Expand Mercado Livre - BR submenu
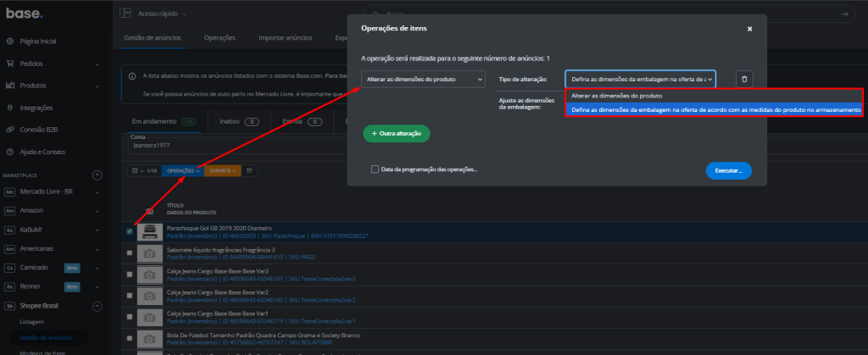The height and width of the screenshot is (355, 868). click(x=97, y=192)
